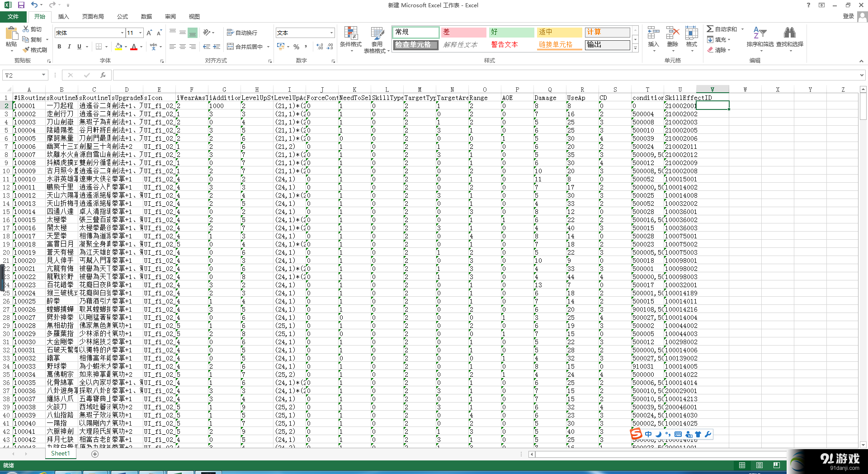This screenshot has height=474, width=868.
Task: Open the Name Box V2 dropdown
Action: point(44,75)
